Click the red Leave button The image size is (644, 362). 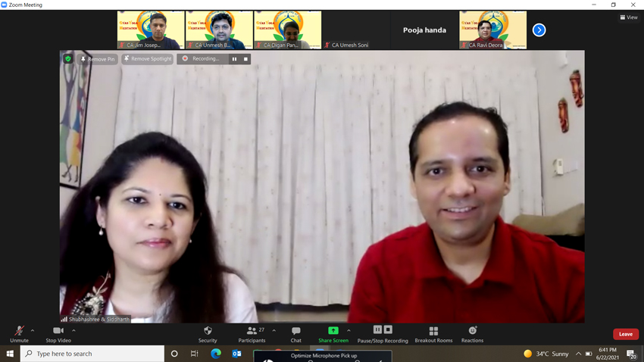(x=625, y=334)
